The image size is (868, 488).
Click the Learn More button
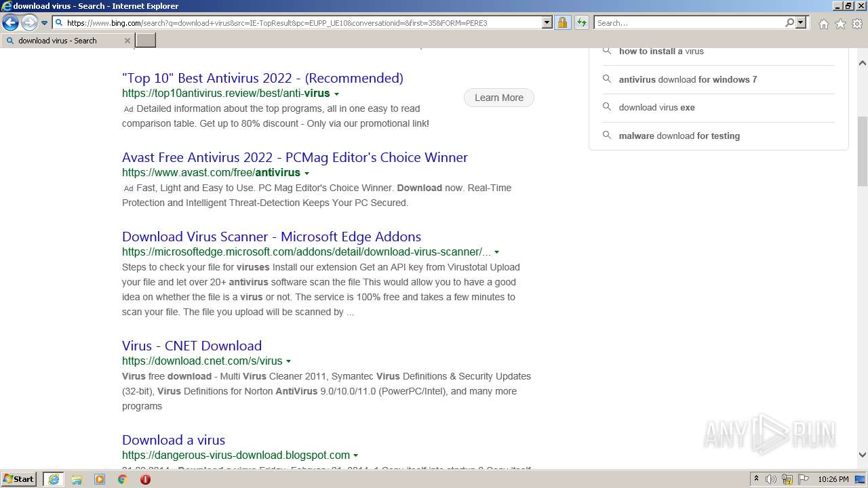coord(499,98)
